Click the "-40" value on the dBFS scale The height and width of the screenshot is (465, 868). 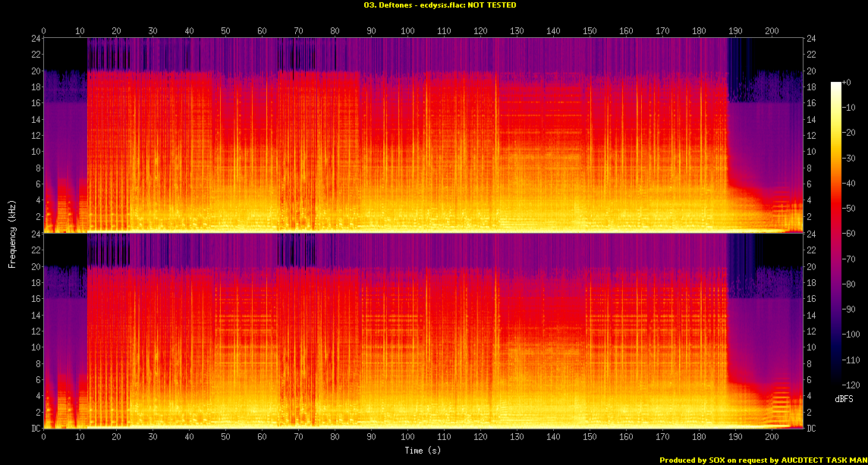849,183
